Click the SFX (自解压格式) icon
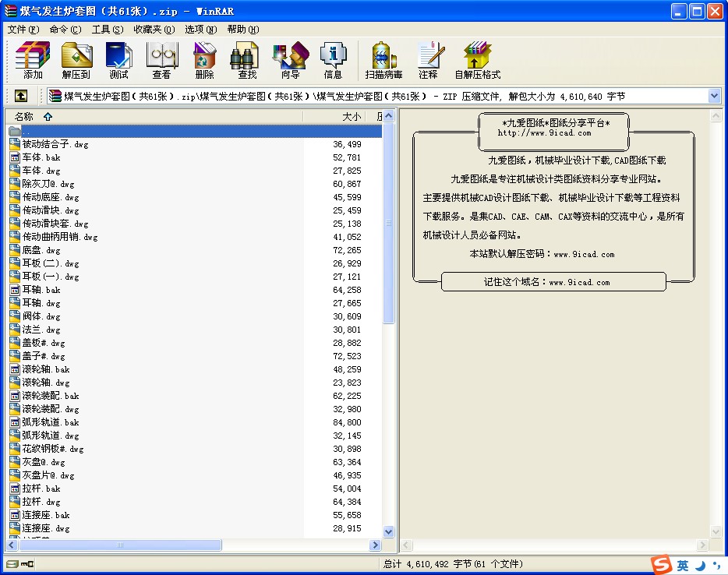 [477, 61]
